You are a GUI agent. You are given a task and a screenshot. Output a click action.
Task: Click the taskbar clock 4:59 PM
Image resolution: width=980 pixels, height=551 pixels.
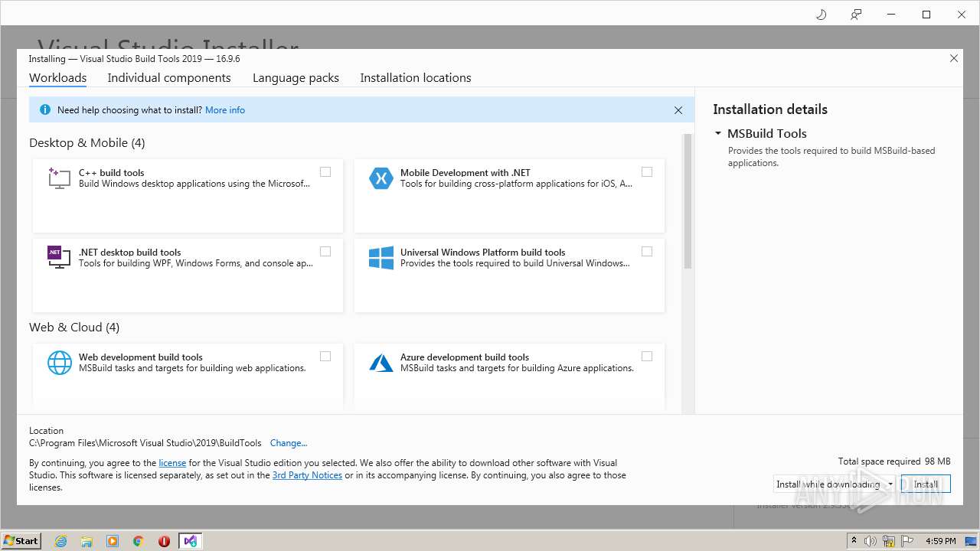click(940, 541)
